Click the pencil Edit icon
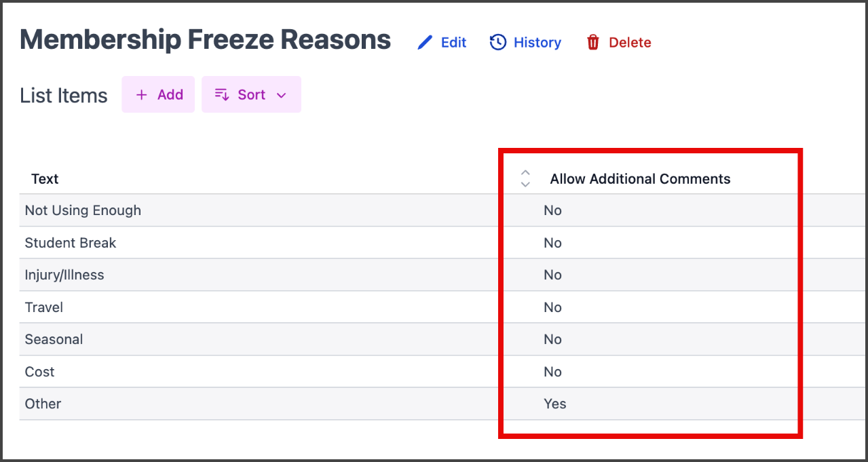The image size is (868, 462). tap(425, 43)
